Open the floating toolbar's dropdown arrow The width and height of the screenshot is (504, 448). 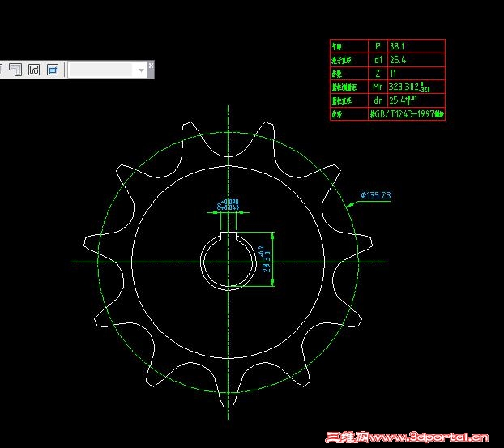point(141,70)
